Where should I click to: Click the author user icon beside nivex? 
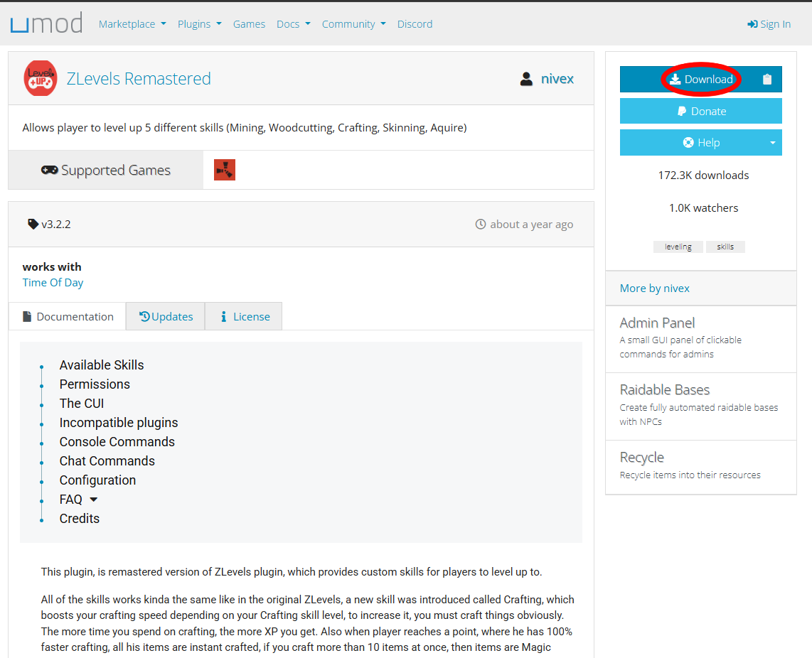[x=526, y=79]
